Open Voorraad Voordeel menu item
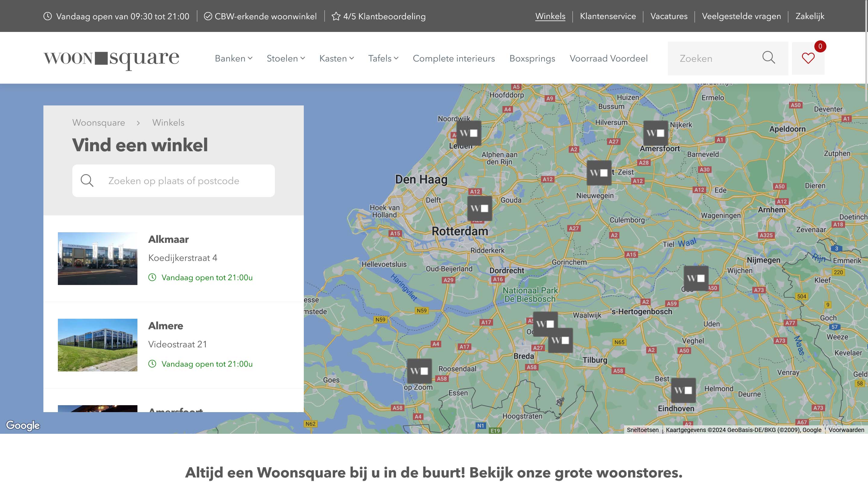Screen dimensions: 868x482 click(609, 58)
